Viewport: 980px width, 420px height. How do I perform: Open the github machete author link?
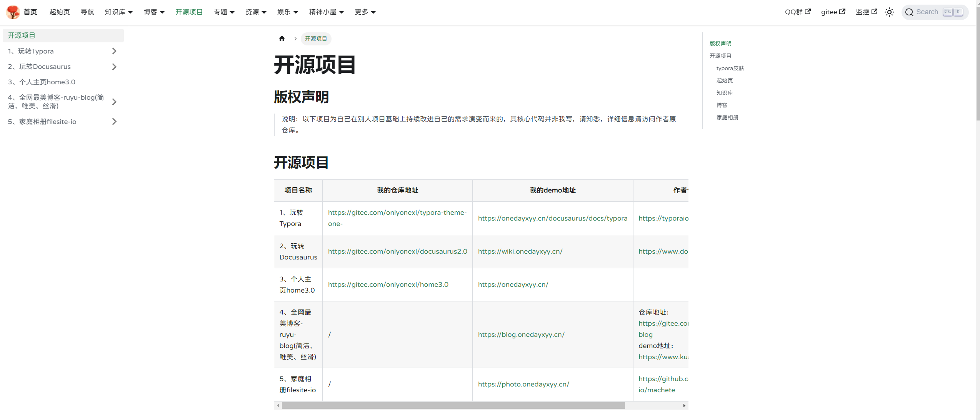coord(663,384)
